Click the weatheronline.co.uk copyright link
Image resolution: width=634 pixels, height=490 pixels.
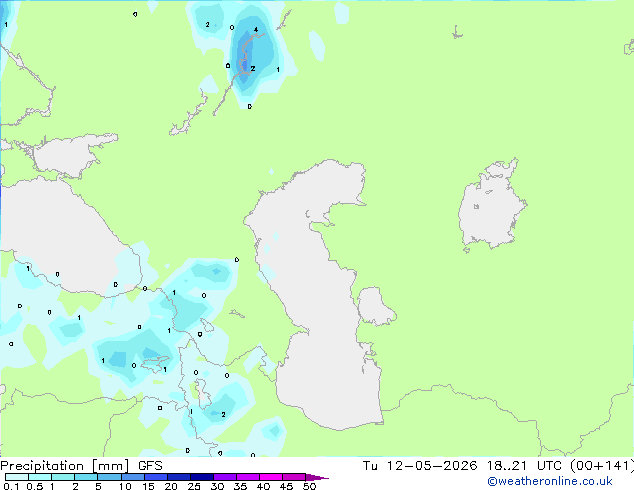(550, 481)
